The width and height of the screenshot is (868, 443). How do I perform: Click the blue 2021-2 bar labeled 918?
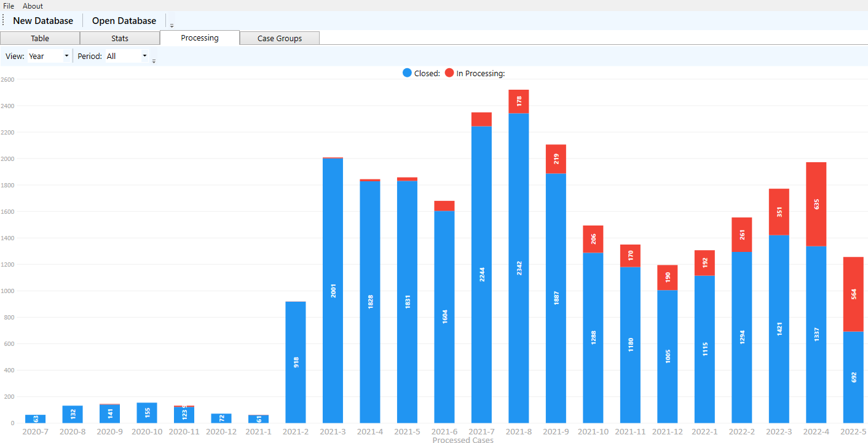point(296,363)
